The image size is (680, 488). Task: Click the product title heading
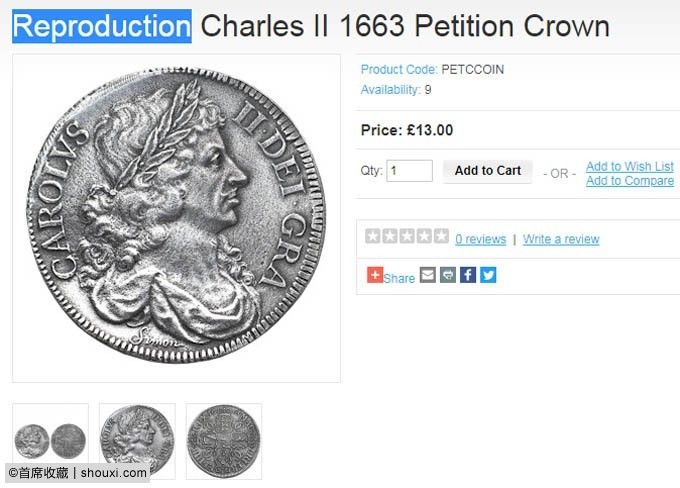[310, 26]
